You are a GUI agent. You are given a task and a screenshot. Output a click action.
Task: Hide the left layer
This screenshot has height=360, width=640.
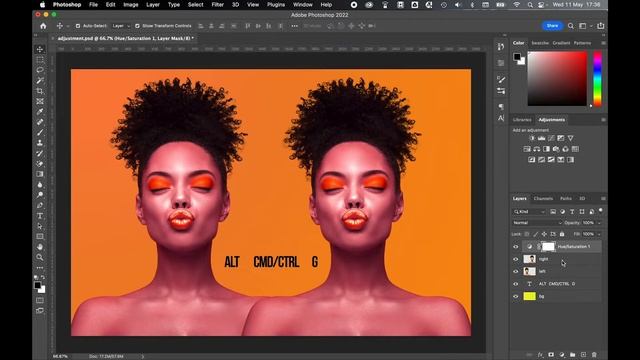coord(516,271)
